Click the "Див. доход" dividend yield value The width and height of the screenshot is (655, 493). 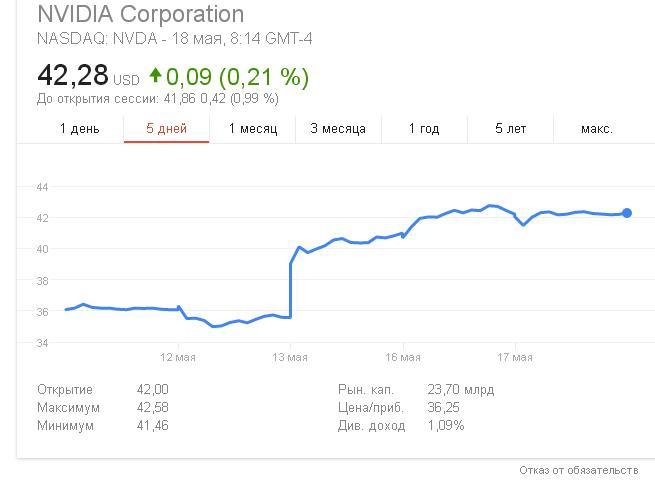coord(446,425)
